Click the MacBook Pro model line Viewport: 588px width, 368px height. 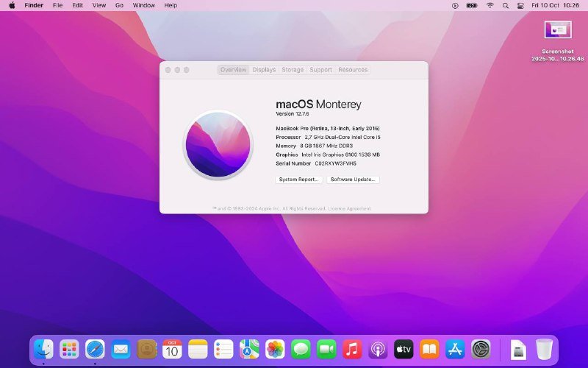(328, 128)
